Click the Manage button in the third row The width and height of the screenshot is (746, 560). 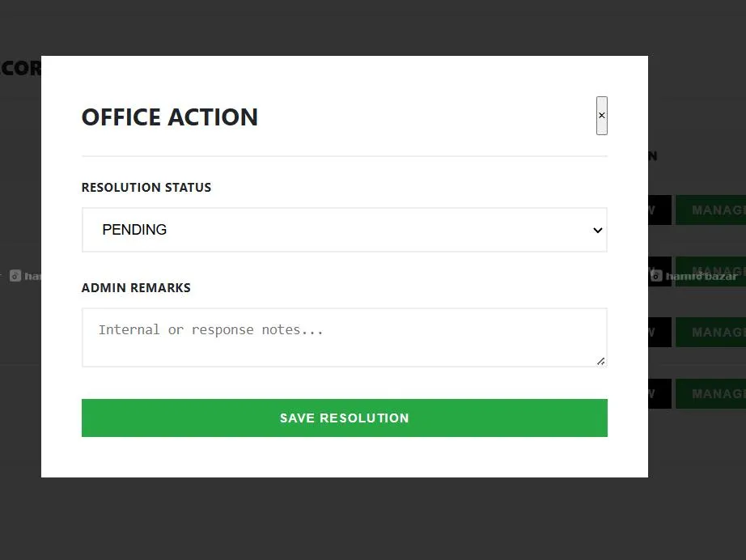712,333
